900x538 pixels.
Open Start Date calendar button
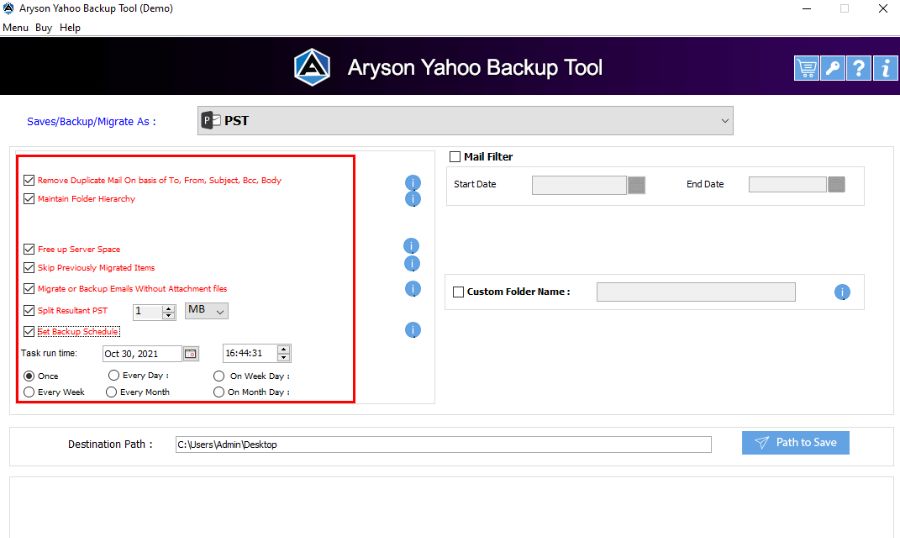coord(637,185)
